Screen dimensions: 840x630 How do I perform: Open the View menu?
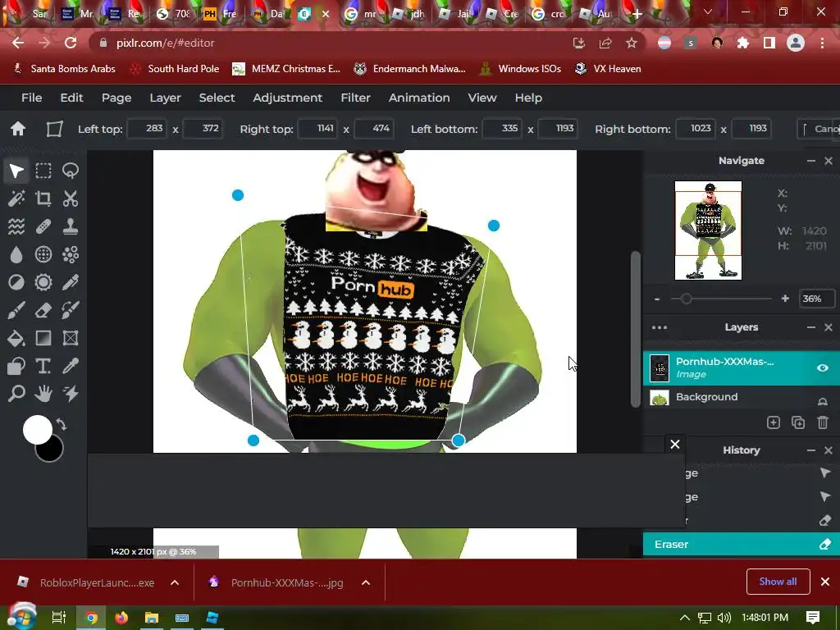(482, 98)
